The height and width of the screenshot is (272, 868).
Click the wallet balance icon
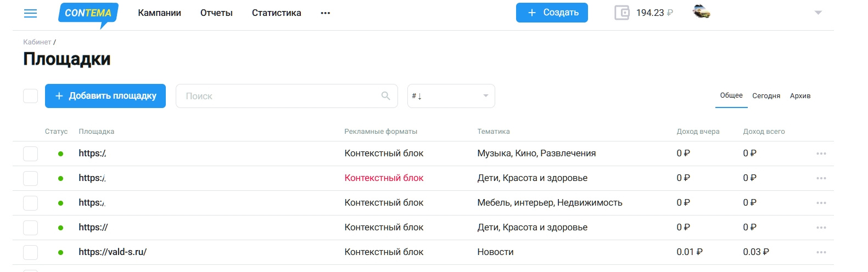point(622,13)
